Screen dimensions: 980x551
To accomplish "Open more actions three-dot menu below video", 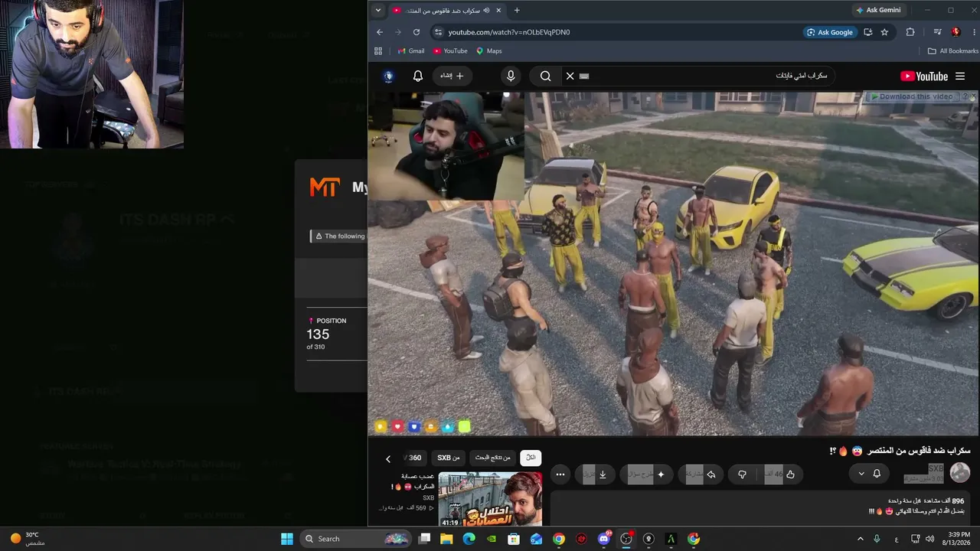I will (560, 474).
